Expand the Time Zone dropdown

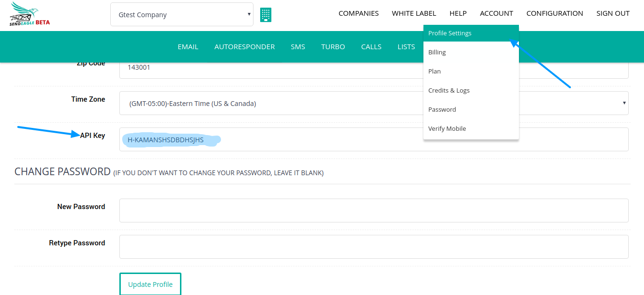point(373,103)
